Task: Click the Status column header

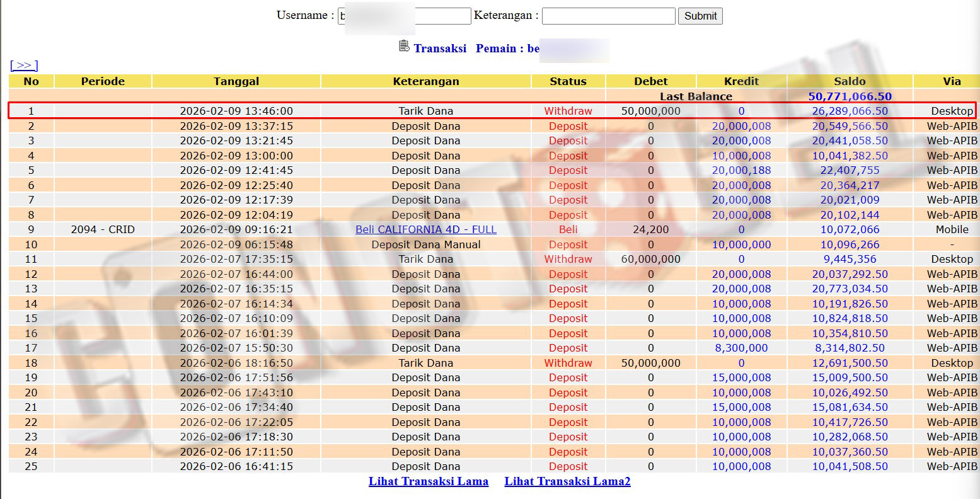Action: [x=568, y=81]
